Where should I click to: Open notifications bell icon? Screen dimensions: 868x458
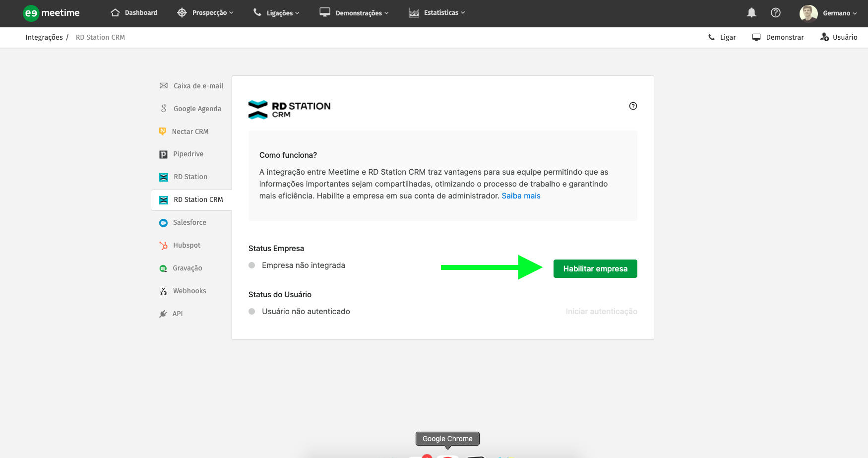[751, 13]
